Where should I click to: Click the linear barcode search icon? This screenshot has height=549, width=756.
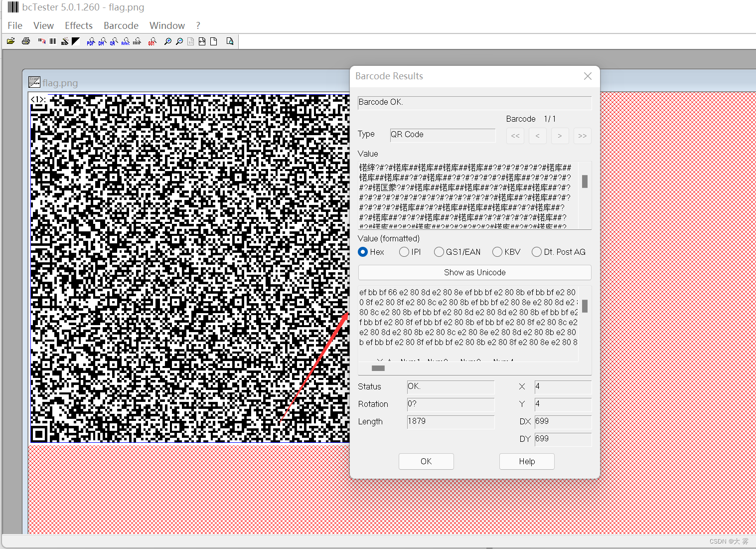coord(137,41)
